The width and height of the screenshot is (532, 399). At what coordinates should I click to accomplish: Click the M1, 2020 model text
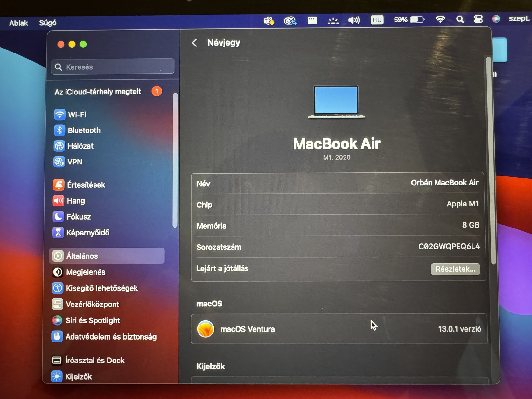pyautogui.click(x=337, y=157)
